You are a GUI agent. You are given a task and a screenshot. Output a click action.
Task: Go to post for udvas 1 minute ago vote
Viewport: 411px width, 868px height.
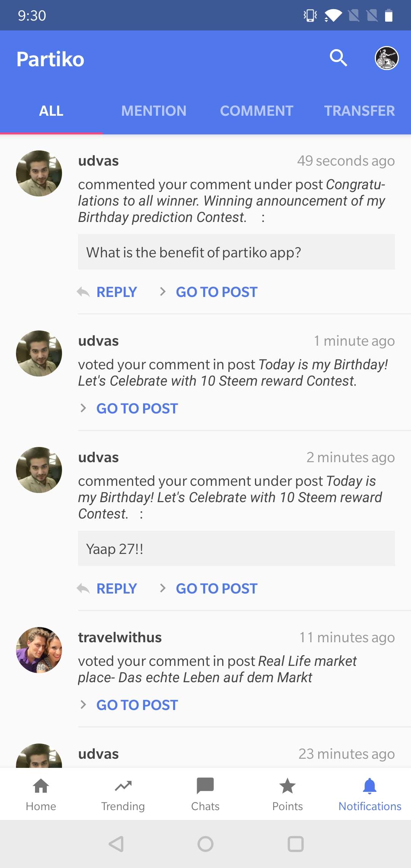click(137, 408)
